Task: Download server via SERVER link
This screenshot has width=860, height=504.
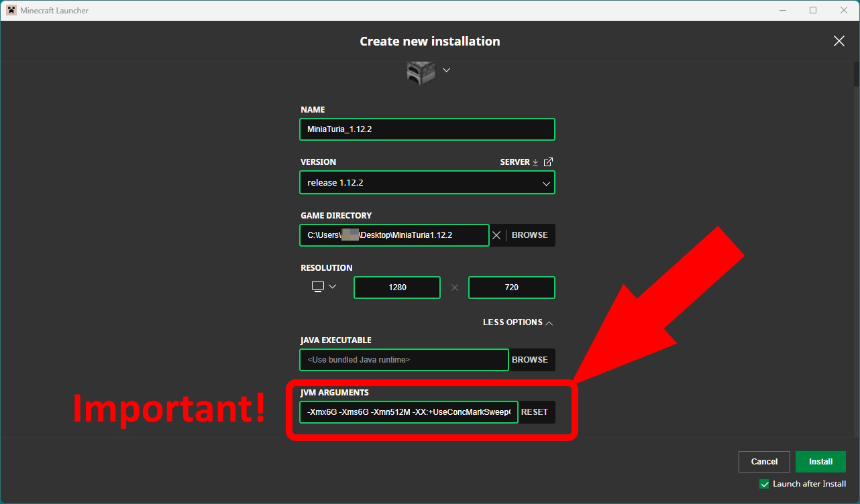Action: pyautogui.click(x=519, y=162)
